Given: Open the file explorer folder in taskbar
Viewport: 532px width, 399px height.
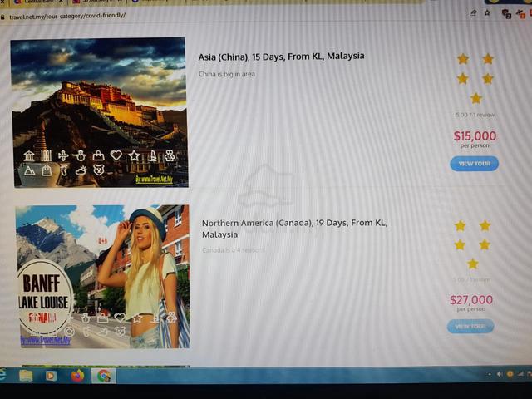Looking at the screenshot, I should click(26, 376).
